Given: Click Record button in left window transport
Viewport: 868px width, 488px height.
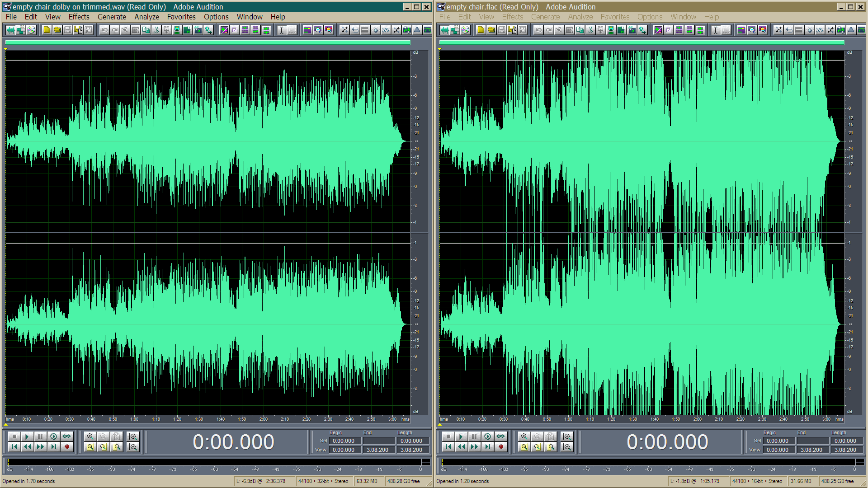Looking at the screenshot, I should coord(67,446).
